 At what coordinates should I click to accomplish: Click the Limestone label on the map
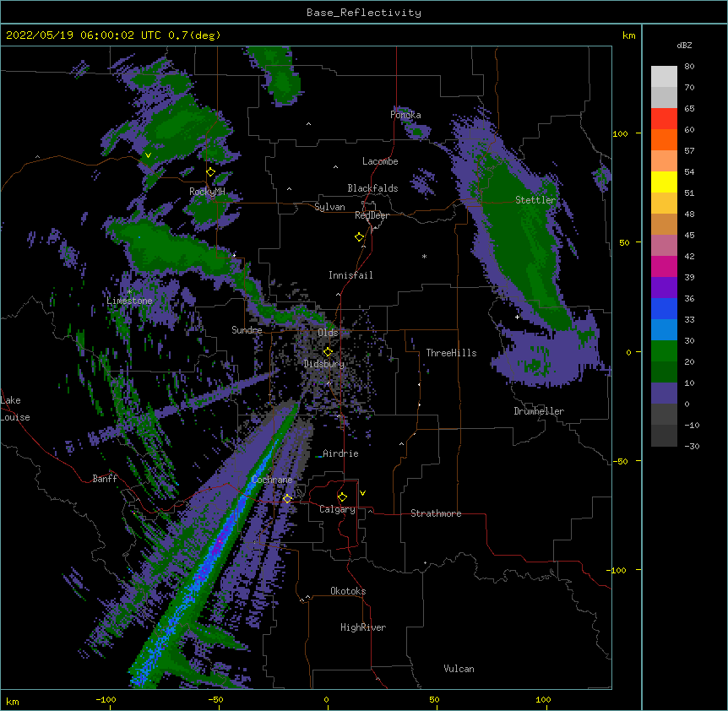pyautogui.click(x=129, y=301)
